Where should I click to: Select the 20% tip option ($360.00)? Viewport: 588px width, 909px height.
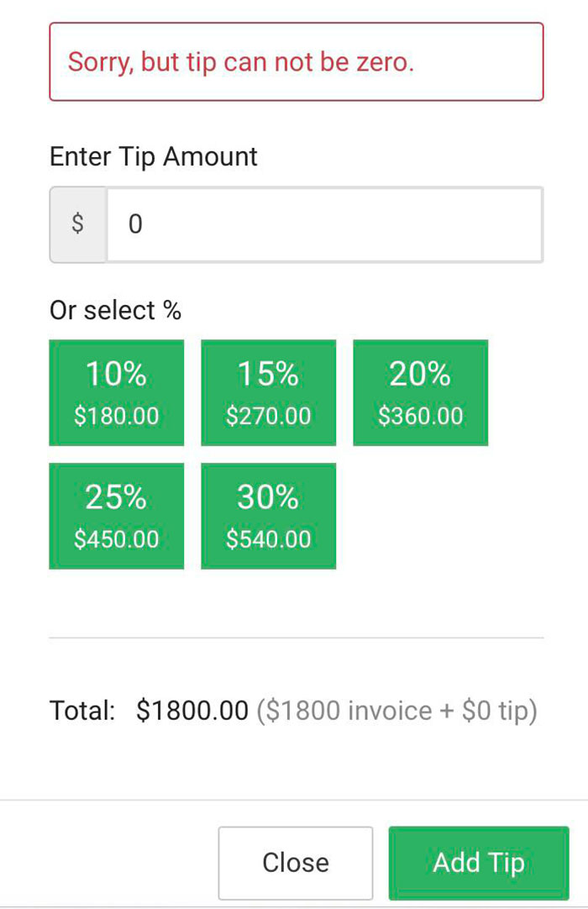420,391
